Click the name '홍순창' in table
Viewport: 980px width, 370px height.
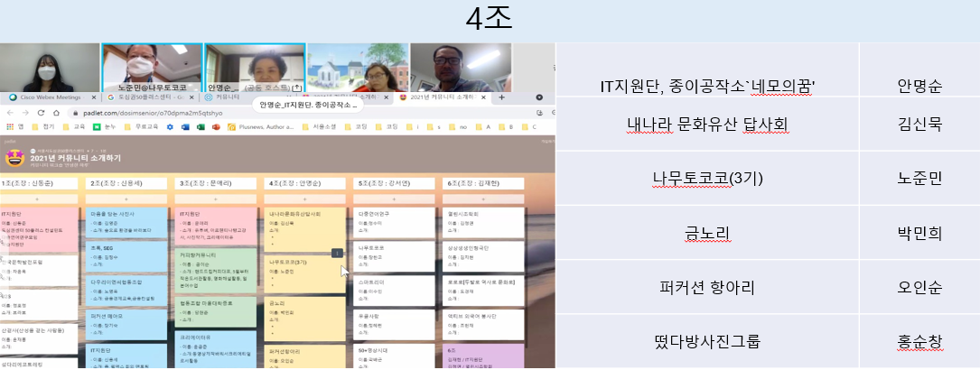pos(919,342)
